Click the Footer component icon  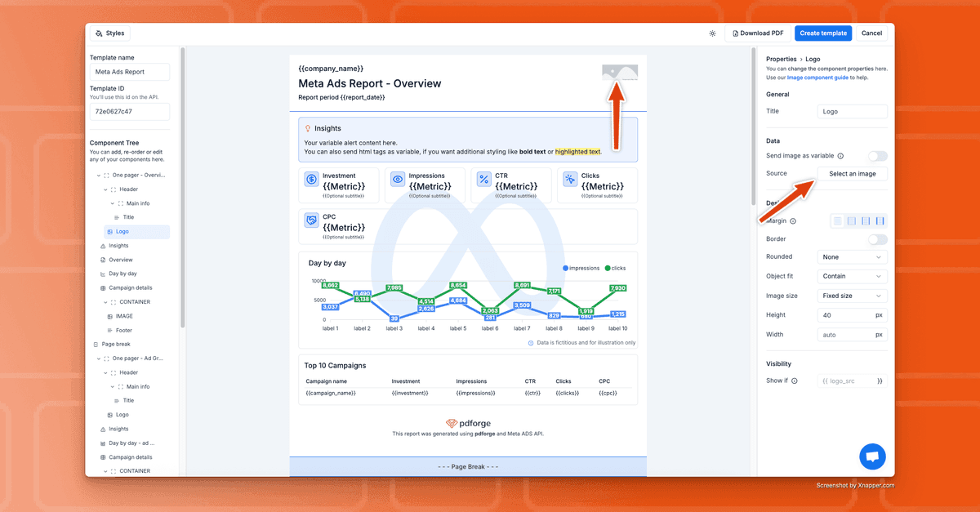coord(110,328)
